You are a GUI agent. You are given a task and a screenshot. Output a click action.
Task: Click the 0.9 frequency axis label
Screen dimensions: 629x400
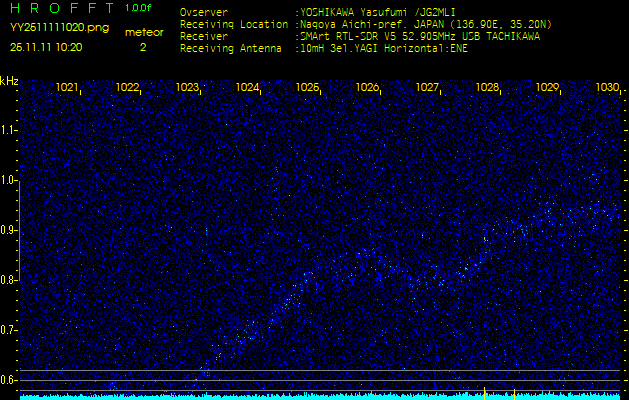[9, 230]
